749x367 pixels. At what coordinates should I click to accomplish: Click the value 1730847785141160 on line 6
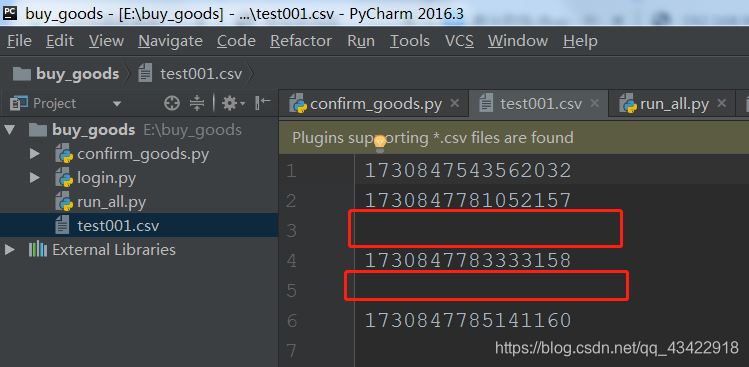468,320
